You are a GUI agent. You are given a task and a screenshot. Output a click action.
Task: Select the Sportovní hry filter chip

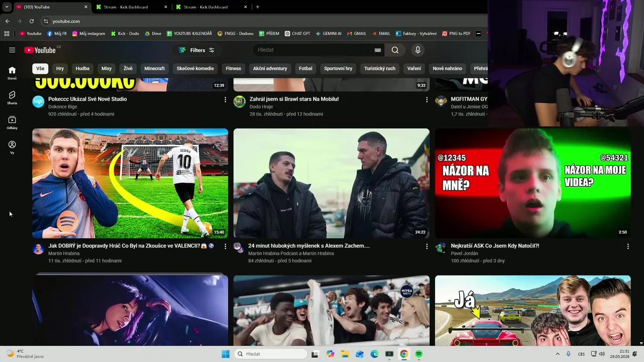(x=338, y=68)
